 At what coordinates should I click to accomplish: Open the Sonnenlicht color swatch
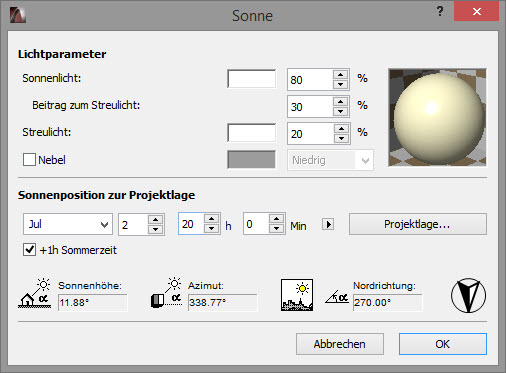click(x=252, y=79)
